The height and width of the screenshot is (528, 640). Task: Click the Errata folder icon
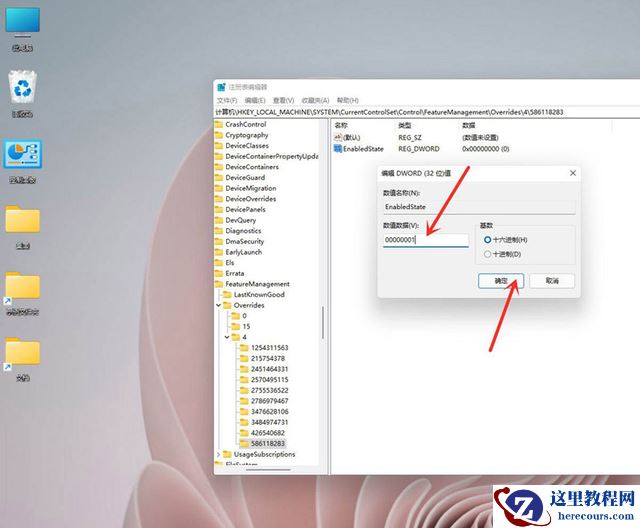click(219, 273)
